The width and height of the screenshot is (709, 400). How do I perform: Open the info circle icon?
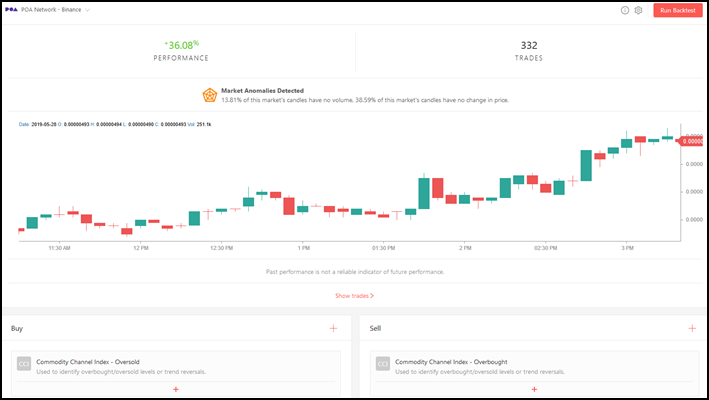[624, 10]
